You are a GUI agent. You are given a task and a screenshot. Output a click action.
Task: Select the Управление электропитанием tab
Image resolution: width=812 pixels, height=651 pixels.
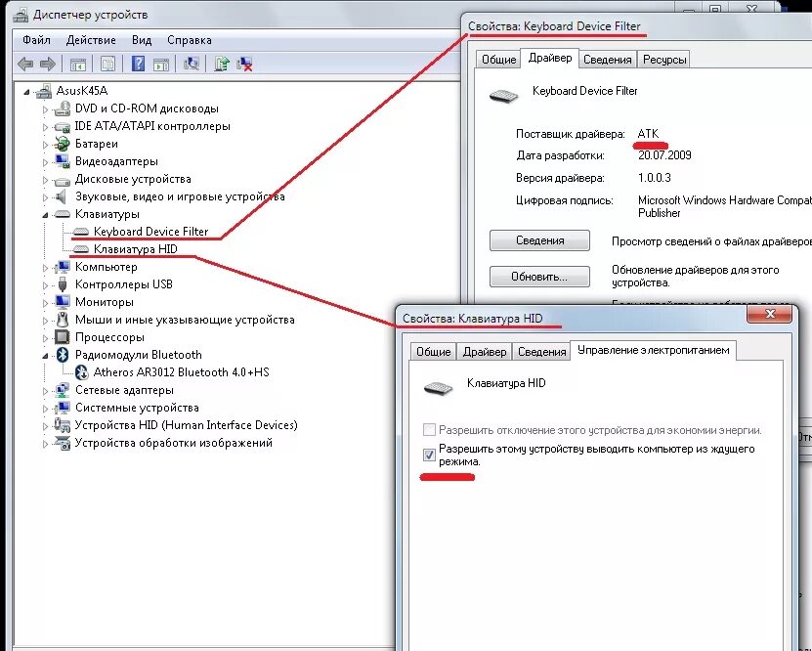tap(653, 350)
